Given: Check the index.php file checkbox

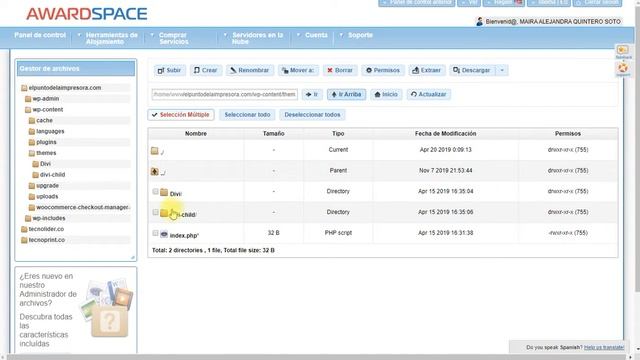Looking at the screenshot, I should point(155,233).
